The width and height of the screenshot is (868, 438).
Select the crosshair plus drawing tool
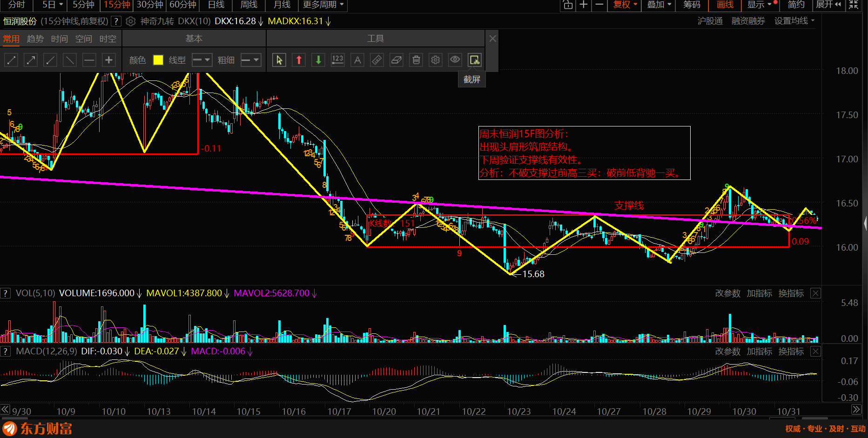pos(109,60)
